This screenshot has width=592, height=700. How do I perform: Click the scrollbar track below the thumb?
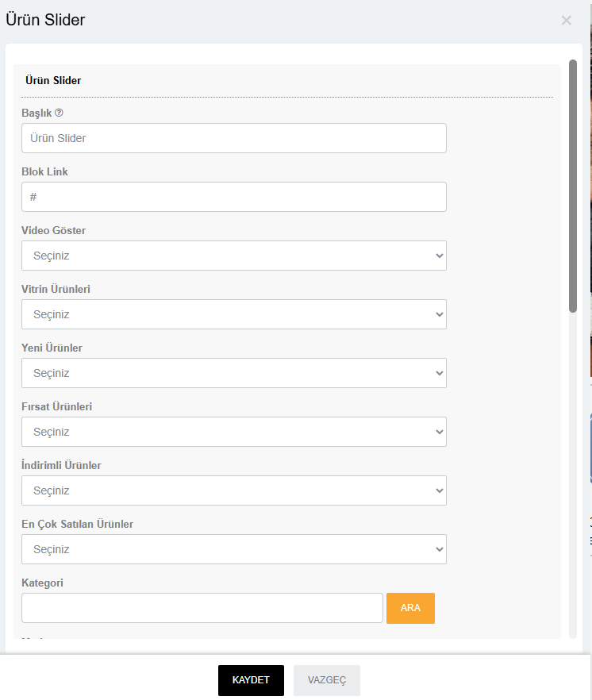pos(573,475)
